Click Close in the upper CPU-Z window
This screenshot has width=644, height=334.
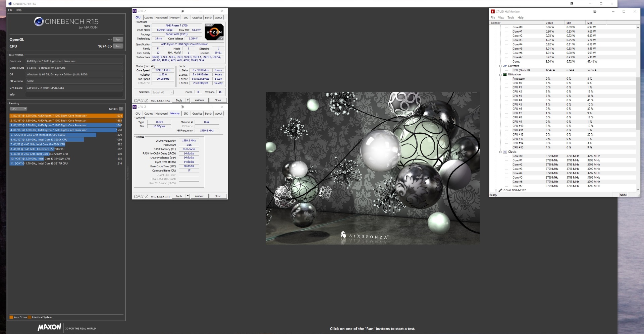[x=218, y=100]
